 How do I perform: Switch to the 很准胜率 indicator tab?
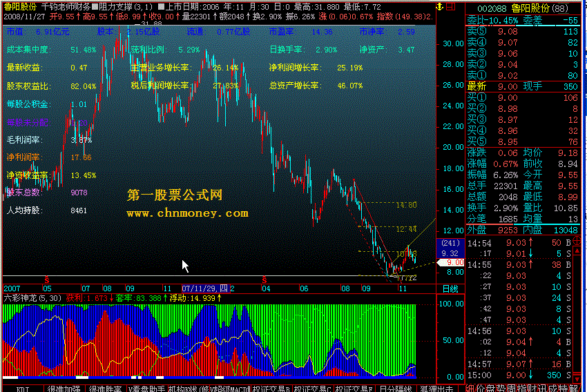(x=105, y=389)
